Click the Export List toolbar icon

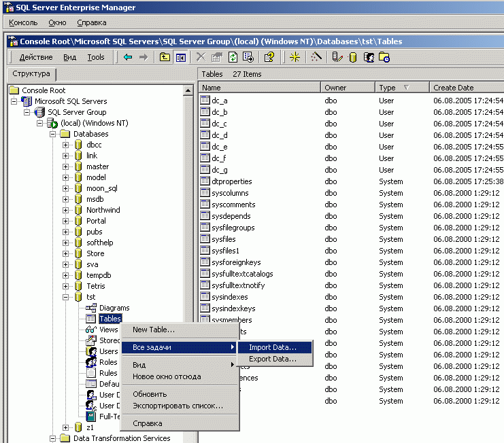tap(248, 58)
